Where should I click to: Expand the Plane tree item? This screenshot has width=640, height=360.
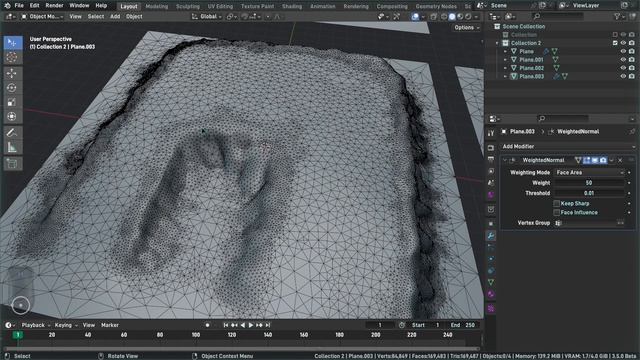tap(505, 51)
